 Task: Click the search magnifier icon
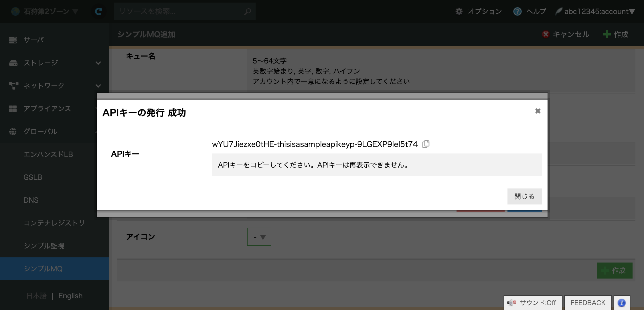247,11
